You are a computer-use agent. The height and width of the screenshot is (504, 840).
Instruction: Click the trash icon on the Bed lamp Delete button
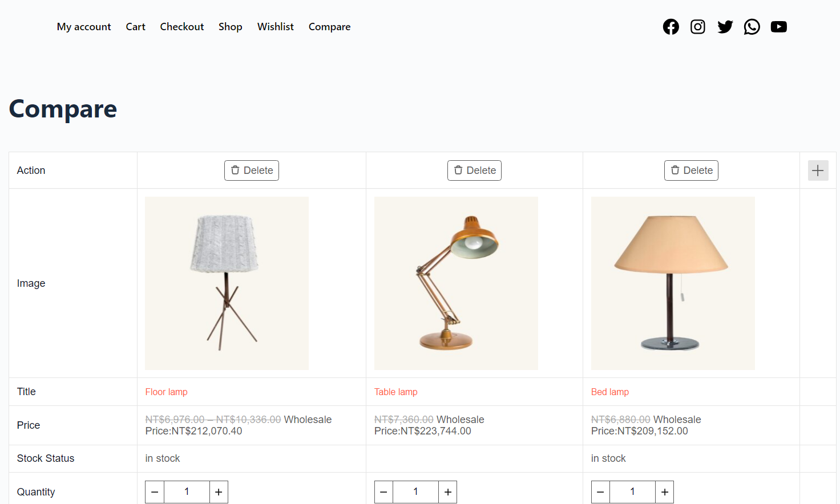click(x=675, y=170)
